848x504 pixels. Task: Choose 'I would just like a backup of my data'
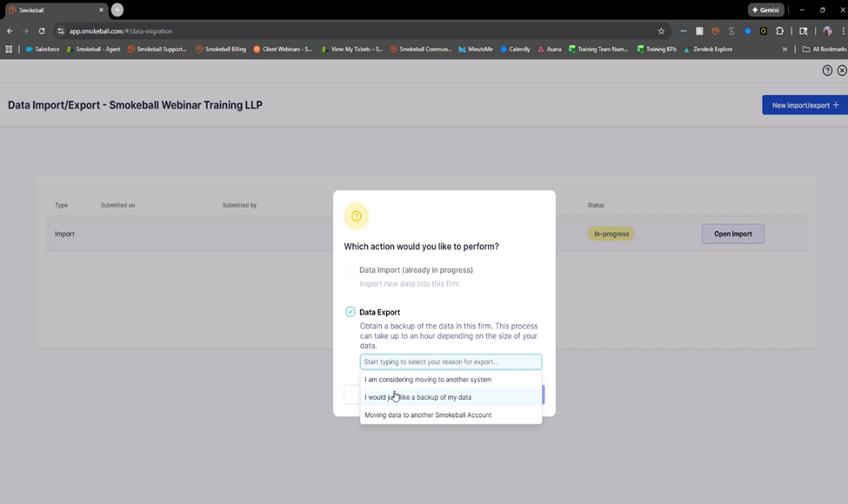417,397
